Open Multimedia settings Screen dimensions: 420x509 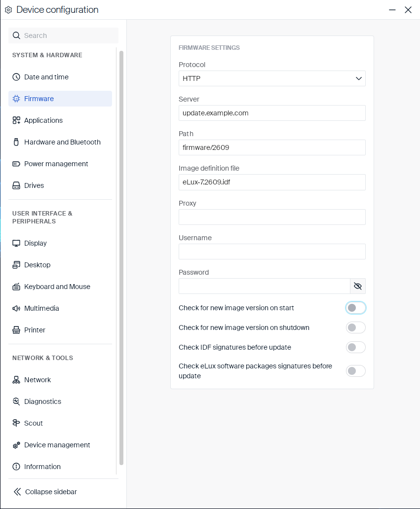click(x=60, y=308)
